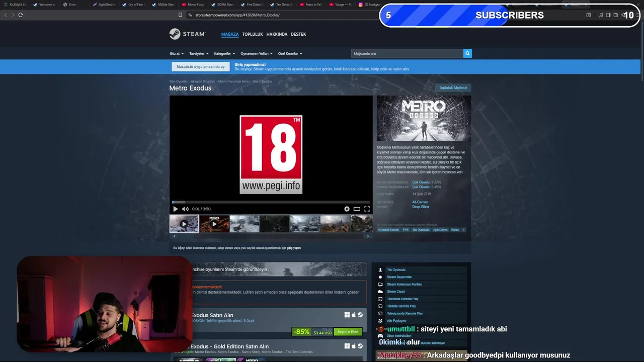This screenshot has width=644, height=362.
Task: Open the Kategoriler dropdown menu
Action: [x=224, y=53]
